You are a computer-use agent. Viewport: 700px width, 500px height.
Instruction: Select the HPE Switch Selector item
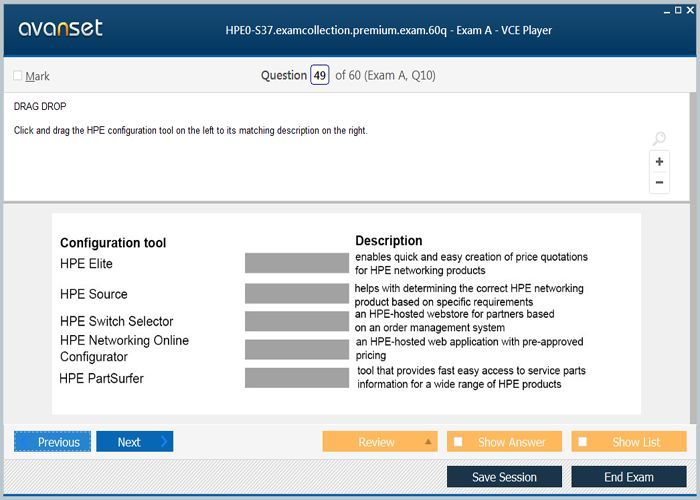(x=116, y=321)
